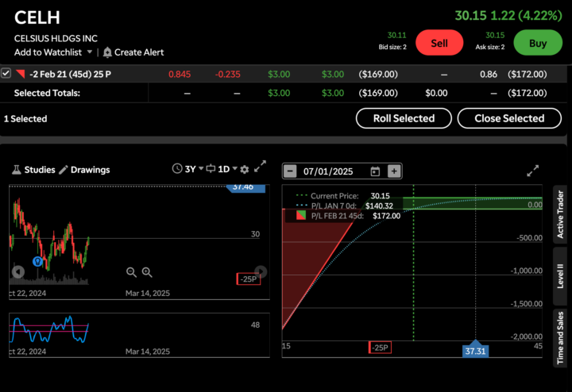
Task: Click the 30.11 bid price
Action: pyautogui.click(x=396, y=36)
